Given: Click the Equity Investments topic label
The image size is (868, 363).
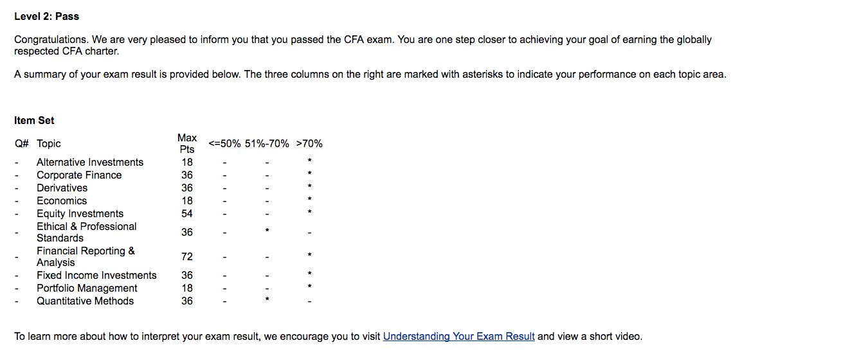Looking at the screenshot, I should click(80, 214).
